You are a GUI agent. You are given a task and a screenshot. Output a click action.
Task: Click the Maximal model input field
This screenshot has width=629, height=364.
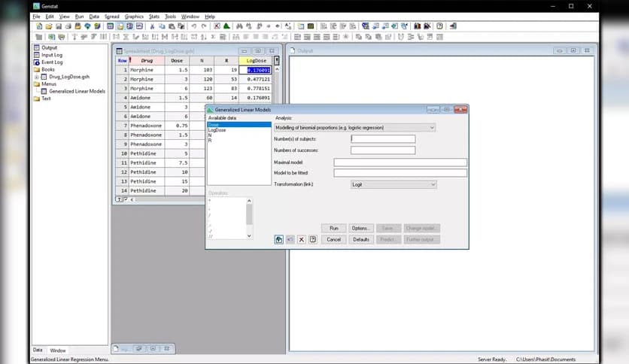point(400,162)
